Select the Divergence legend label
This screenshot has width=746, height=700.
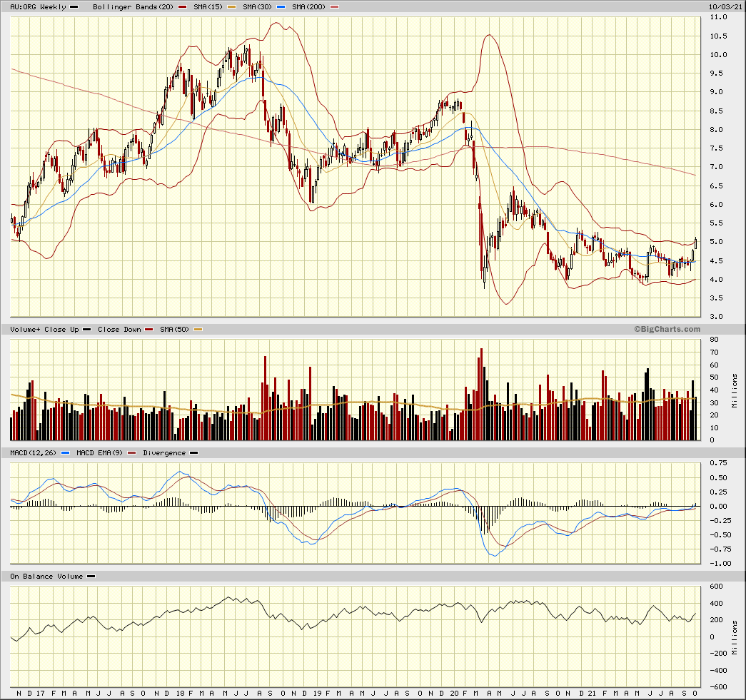164,452
